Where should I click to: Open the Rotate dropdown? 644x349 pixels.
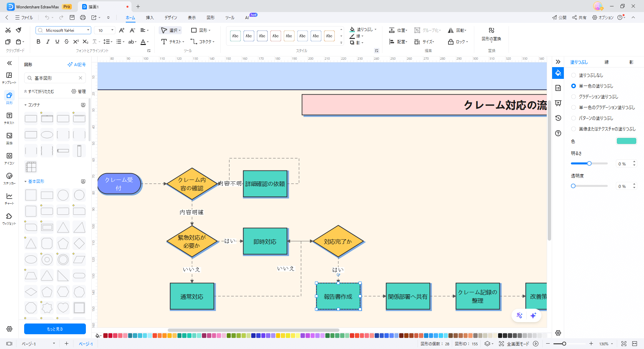pos(457,30)
